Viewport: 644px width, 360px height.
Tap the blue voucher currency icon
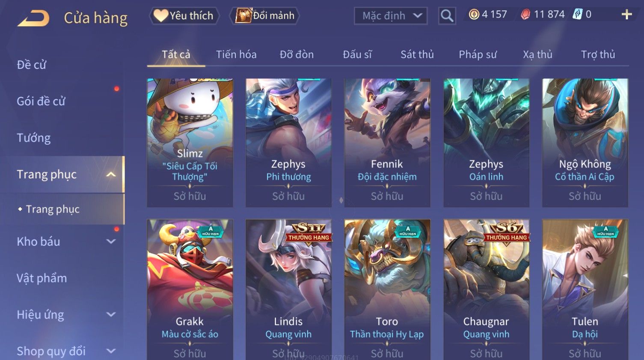coord(578,15)
